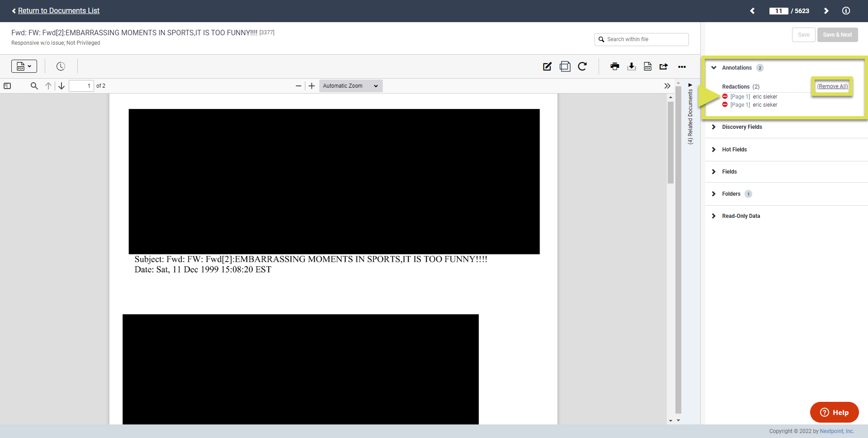Viewport: 868px width, 438px height.
Task: Open the PDF document type dropdown
Action: coord(24,66)
